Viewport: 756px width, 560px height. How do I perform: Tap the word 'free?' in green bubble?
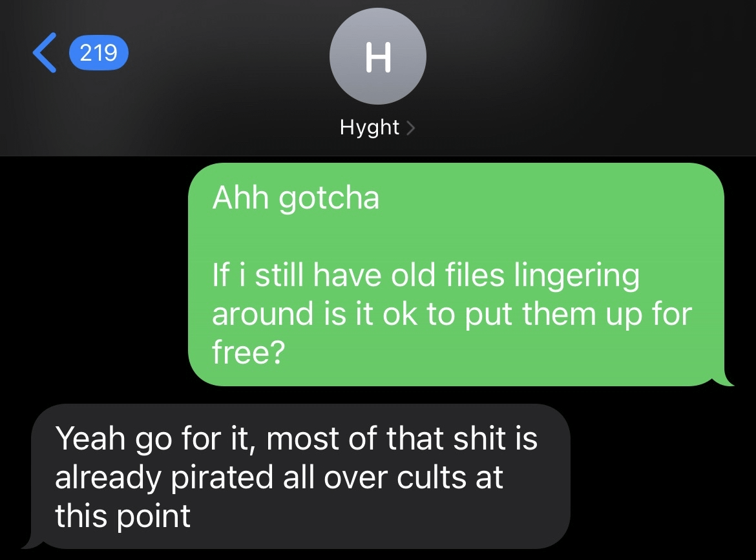tap(249, 352)
